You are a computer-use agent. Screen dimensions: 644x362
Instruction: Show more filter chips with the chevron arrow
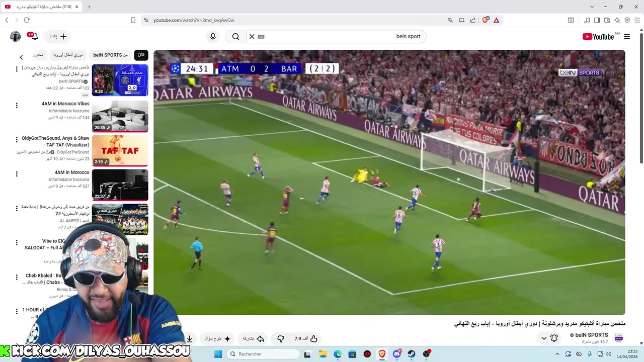pyautogui.click(x=21, y=57)
